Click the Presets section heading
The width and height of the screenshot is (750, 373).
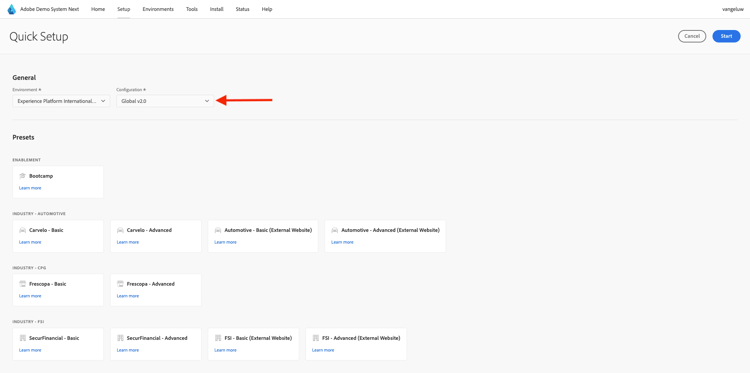pos(23,137)
